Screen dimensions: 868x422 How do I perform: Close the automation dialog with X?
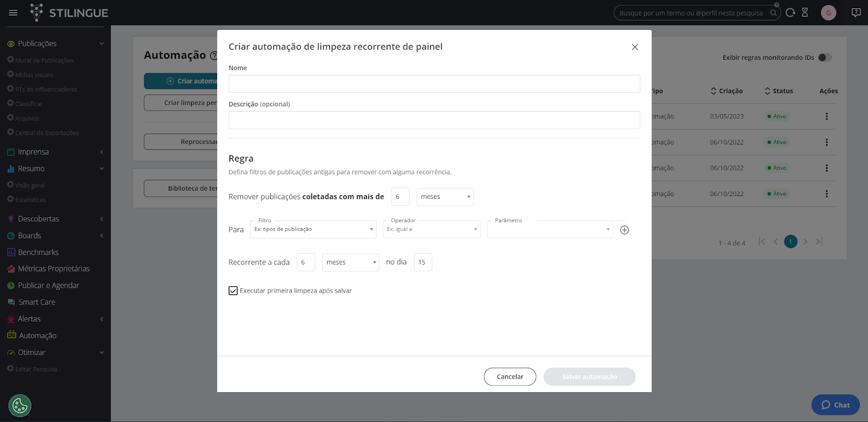pyautogui.click(x=635, y=47)
